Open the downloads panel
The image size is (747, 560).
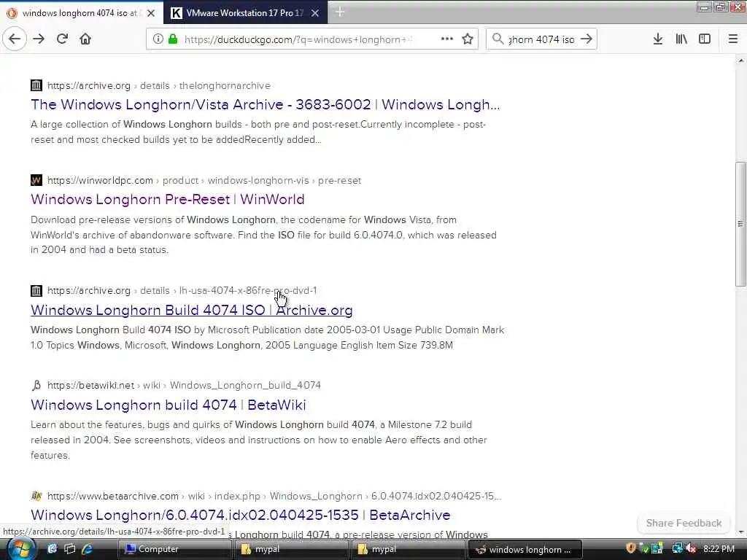pyautogui.click(x=658, y=39)
